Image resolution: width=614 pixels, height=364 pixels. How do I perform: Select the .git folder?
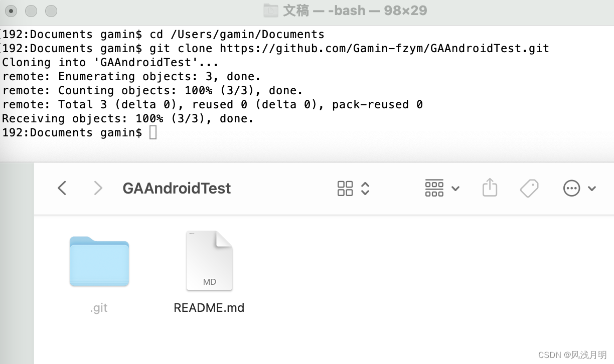click(99, 261)
